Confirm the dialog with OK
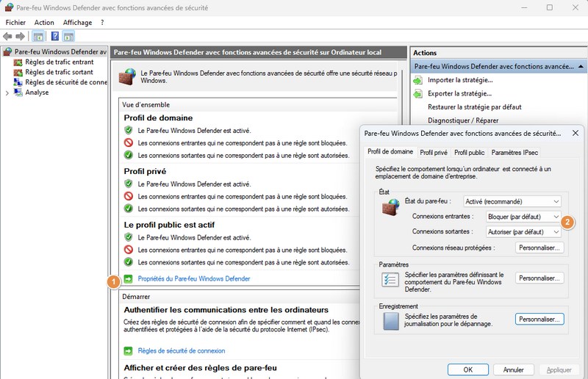 468,369
